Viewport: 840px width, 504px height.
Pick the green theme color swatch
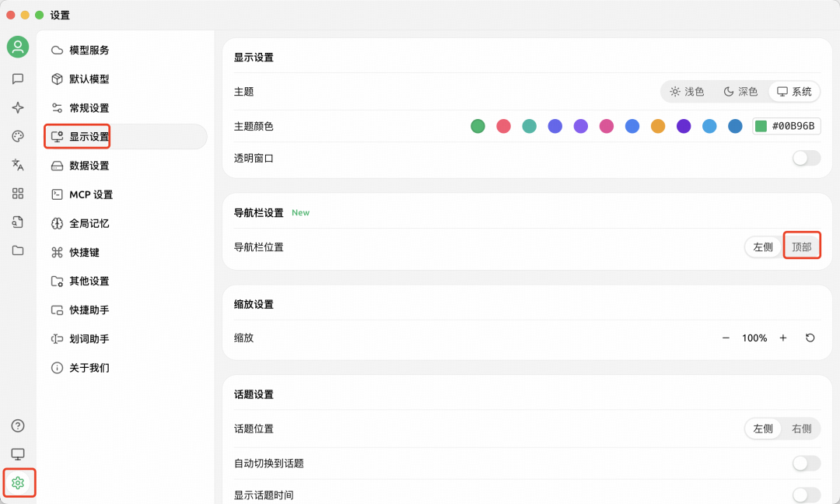click(x=478, y=126)
